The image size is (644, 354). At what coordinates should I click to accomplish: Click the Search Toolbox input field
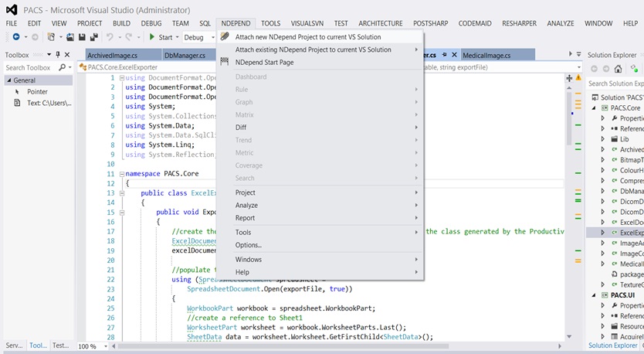click(x=31, y=67)
